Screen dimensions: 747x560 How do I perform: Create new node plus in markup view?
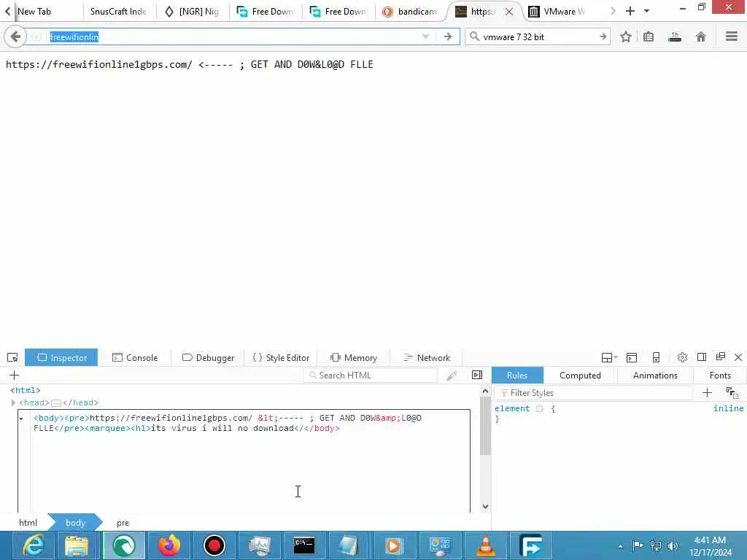tap(15, 376)
